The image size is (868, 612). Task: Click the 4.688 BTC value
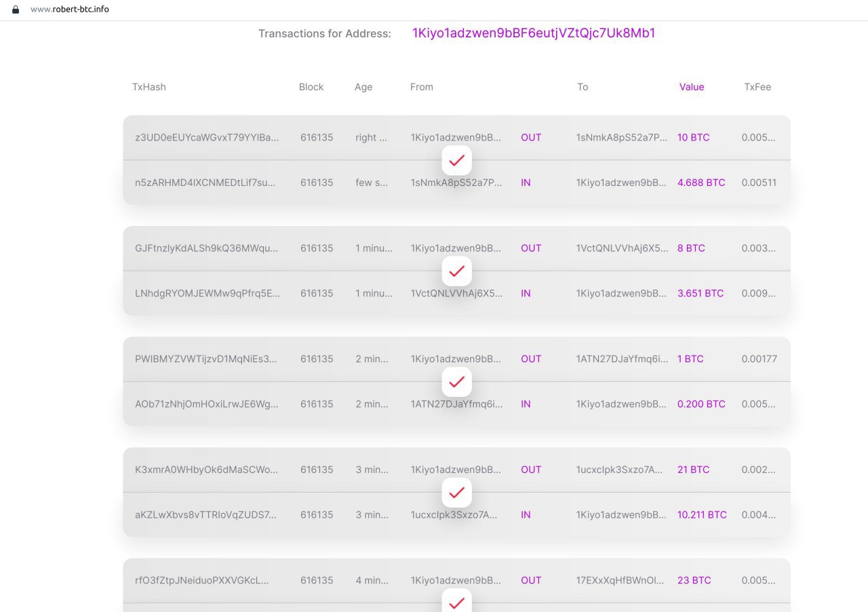tap(701, 183)
